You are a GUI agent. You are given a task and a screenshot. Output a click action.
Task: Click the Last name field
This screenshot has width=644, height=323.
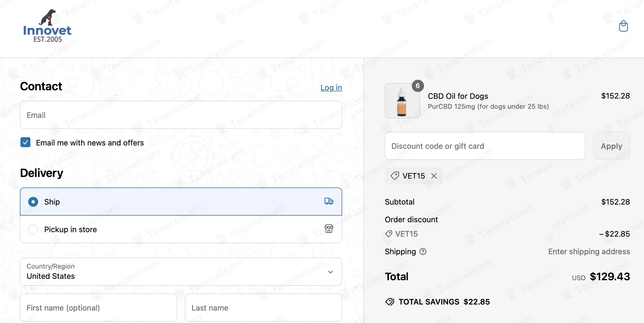point(263,308)
